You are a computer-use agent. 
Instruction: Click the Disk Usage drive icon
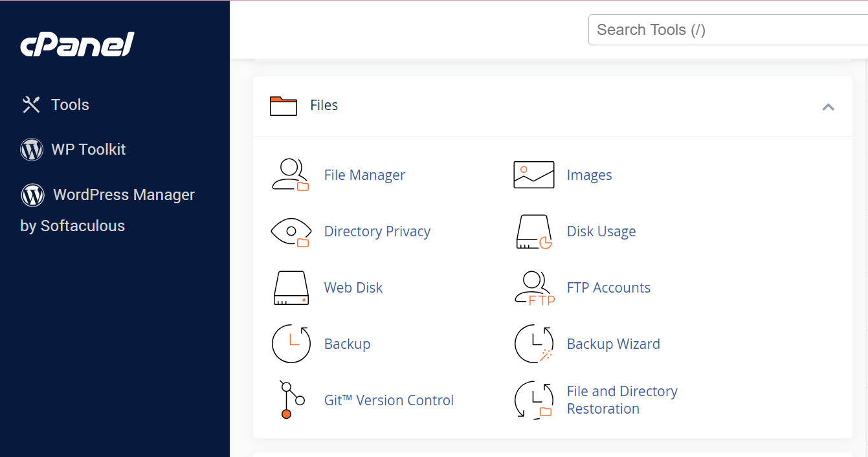coord(534,232)
